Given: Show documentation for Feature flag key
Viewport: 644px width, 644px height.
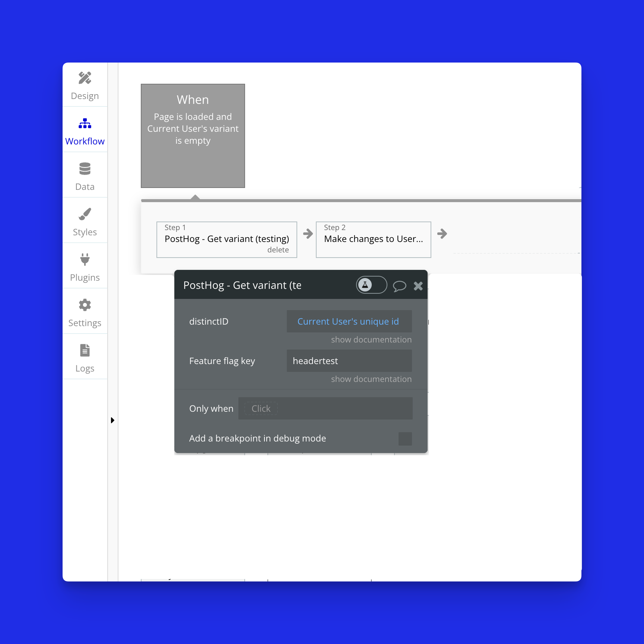Looking at the screenshot, I should (371, 379).
